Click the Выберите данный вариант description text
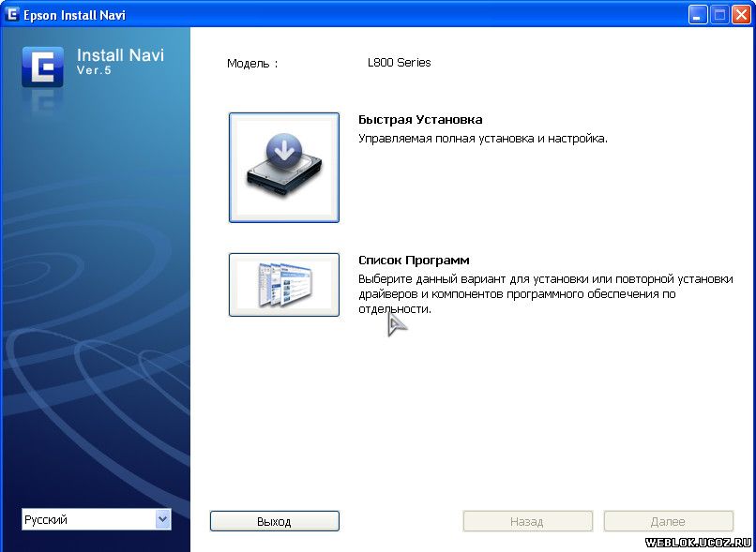Image resolution: width=756 pixels, height=552 pixels. (x=546, y=294)
